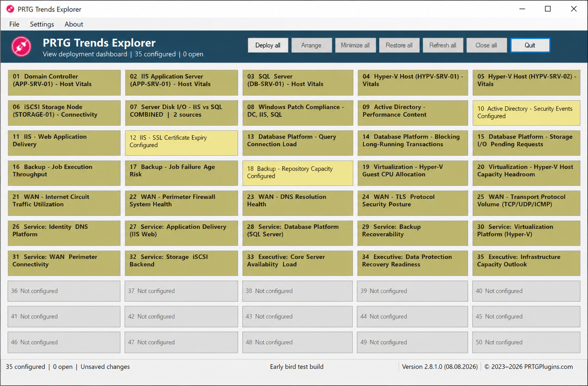Click empty slot 46 Not configured

click(64, 342)
